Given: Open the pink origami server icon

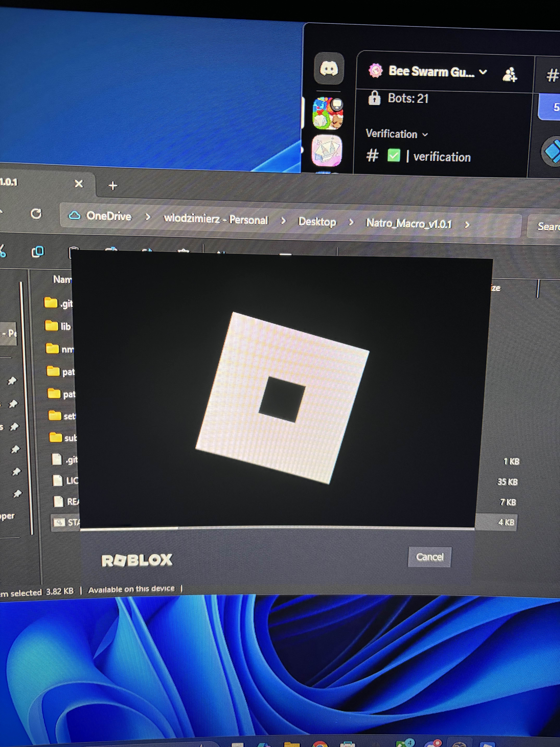Looking at the screenshot, I should (326, 151).
